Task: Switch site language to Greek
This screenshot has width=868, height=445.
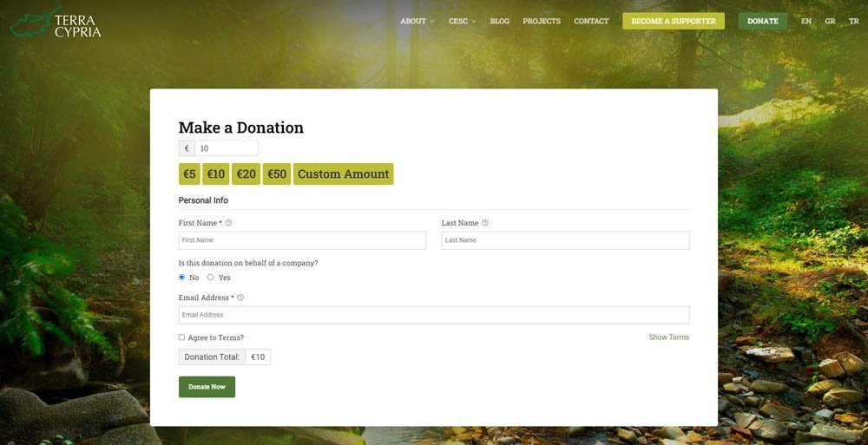Action: pyautogui.click(x=830, y=21)
